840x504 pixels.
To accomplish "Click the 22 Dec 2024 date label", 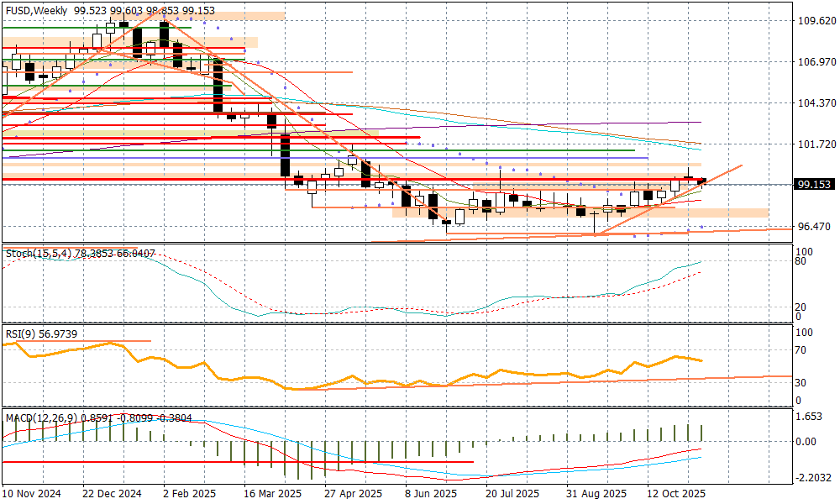I will point(113,494).
